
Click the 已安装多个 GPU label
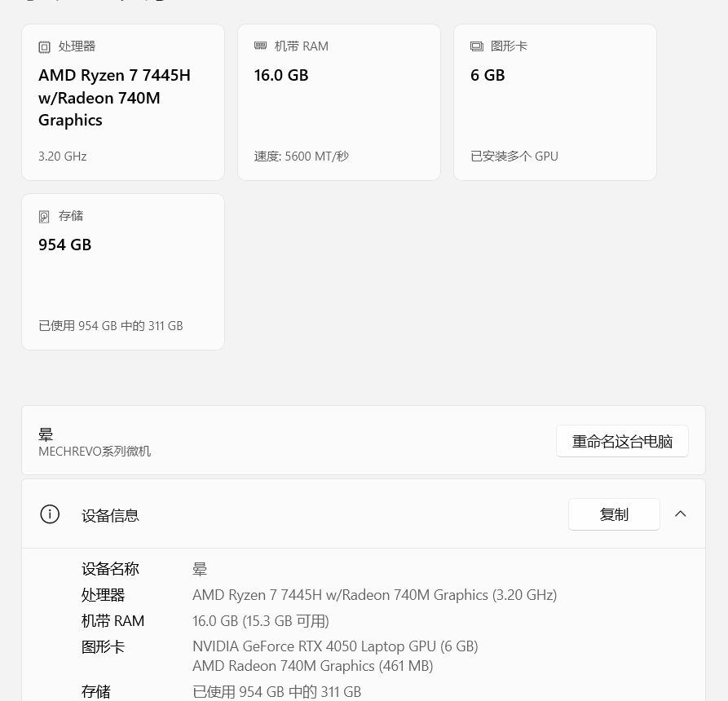[514, 156]
